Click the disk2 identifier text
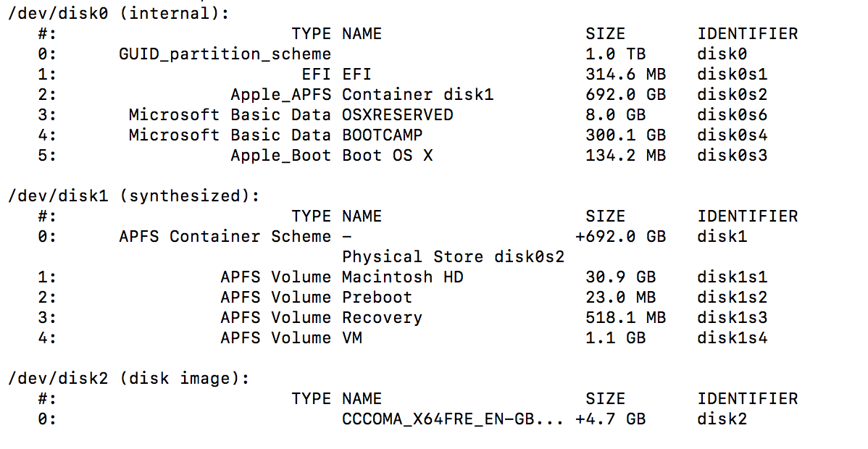The image size is (868, 449). pyautogui.click(x=722, y=419)
